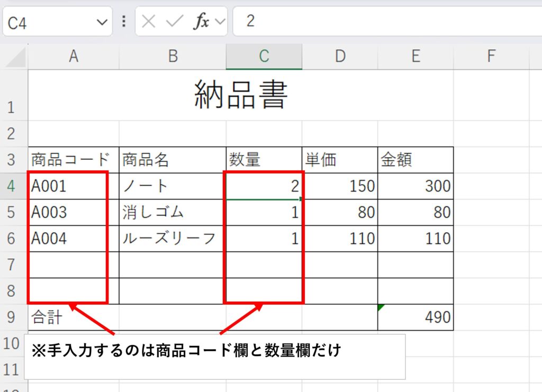Select total cell showing 490
542x392 pixels.
pyautogui.click(x=416, y=317)
